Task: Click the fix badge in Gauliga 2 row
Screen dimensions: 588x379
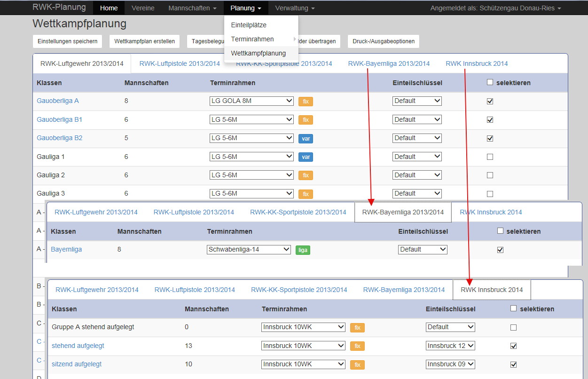Action: pyautogui.click(x=306, y=175)
